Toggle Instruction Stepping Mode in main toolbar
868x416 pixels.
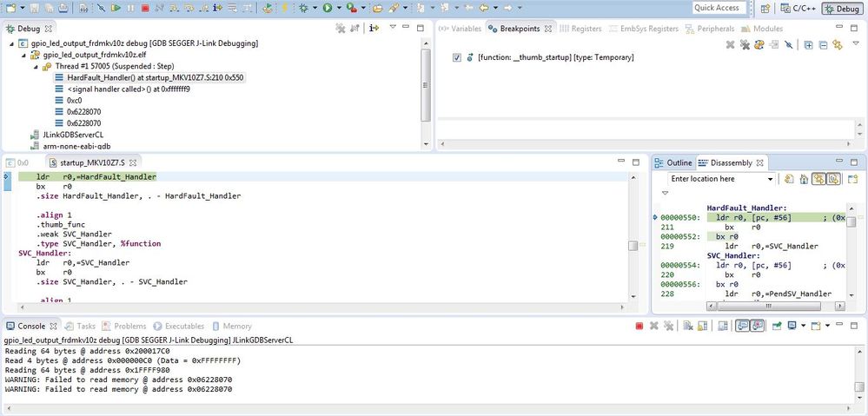pyautogui.click(x=217, y=8)
